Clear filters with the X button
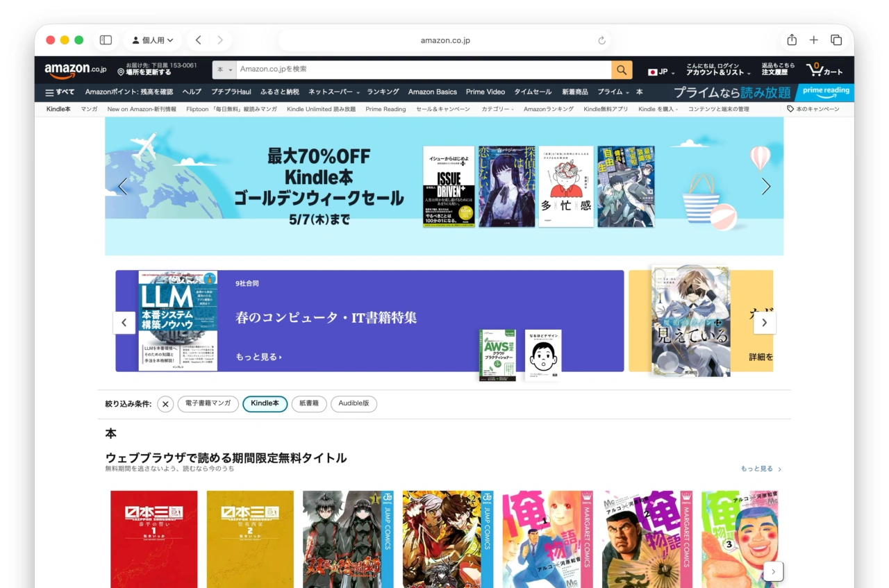 [165, 404]
